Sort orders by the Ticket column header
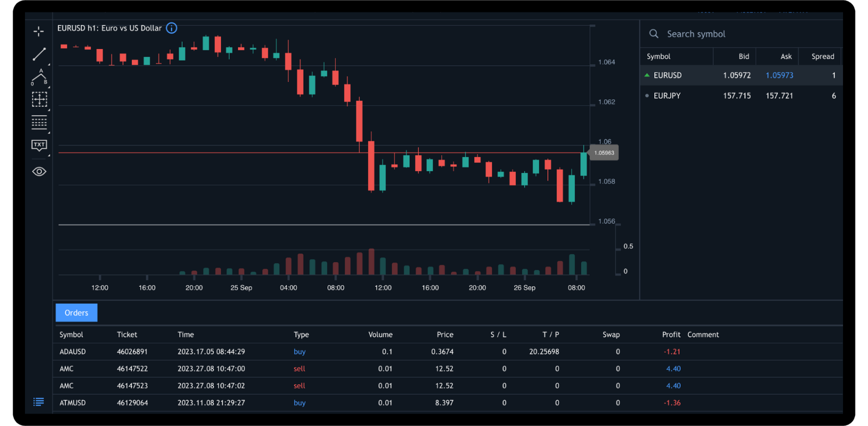This screenshot has width=868, height=426. click(x=127, y=335)
